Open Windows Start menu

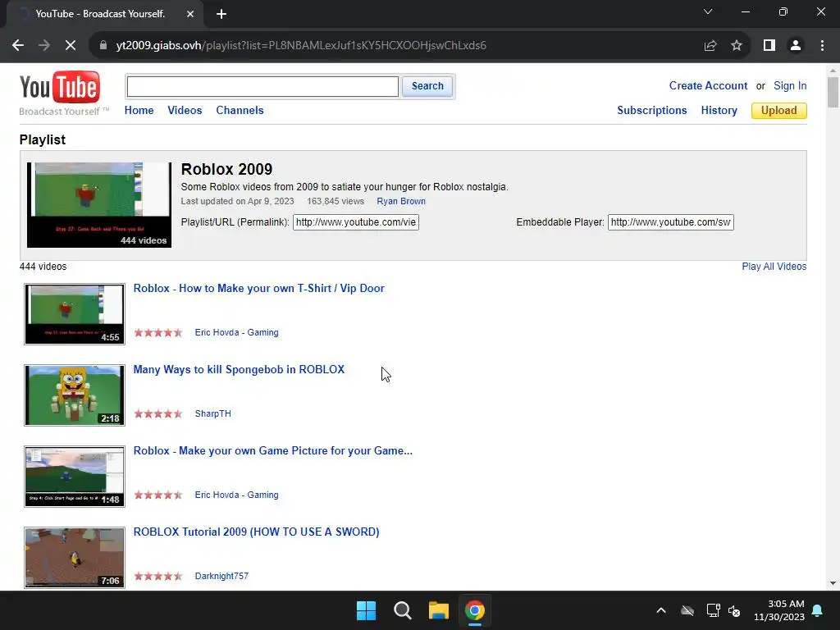[367, 610]
